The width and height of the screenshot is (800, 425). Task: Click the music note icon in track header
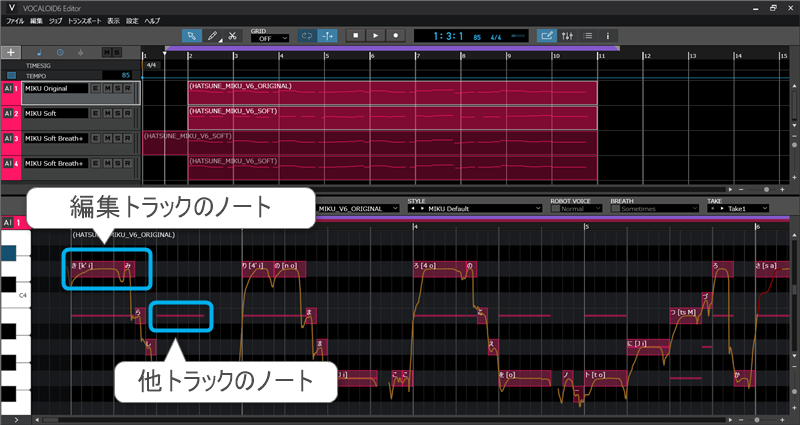(x=39, y=53)
